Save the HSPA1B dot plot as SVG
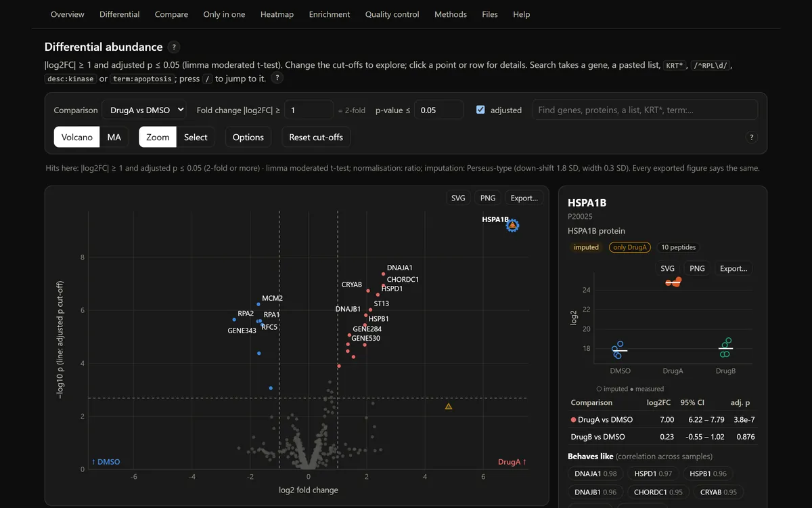This screenshot has width=812, height=508. 667,268
